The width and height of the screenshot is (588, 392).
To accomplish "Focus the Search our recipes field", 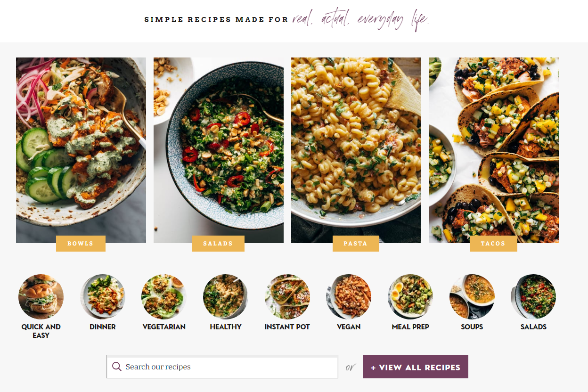I will pyautogui.click(x=222, y=367).
